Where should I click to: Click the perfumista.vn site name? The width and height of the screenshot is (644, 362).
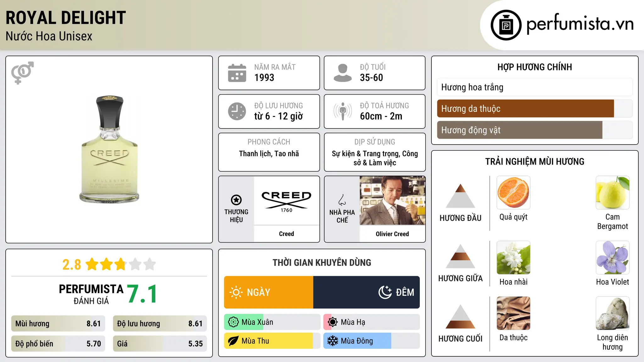tap(580, 24)
